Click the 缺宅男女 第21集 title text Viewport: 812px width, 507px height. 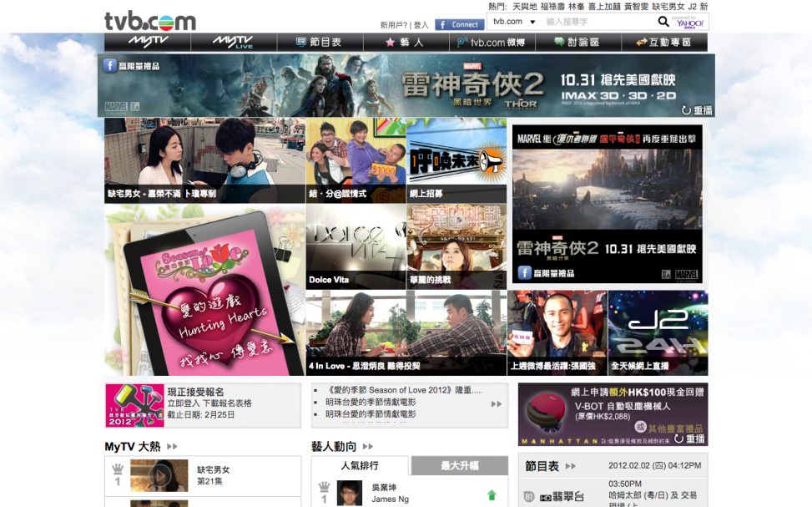(x=214, y=475)
